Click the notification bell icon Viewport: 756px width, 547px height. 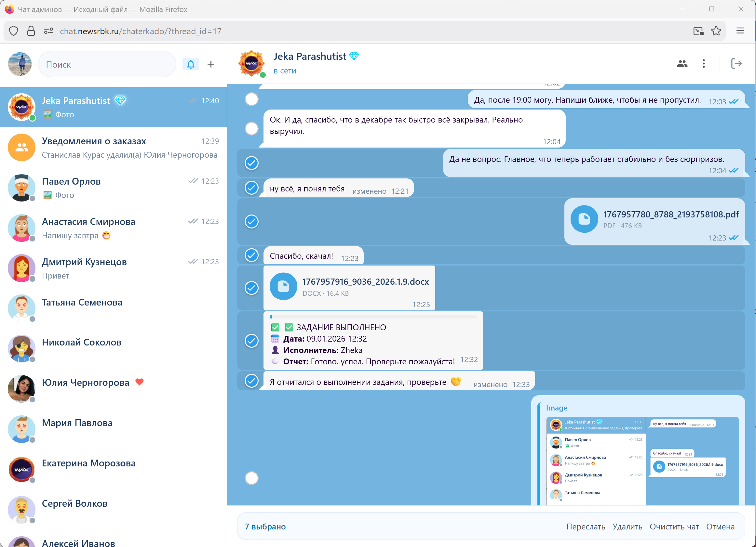coord(191,64)
